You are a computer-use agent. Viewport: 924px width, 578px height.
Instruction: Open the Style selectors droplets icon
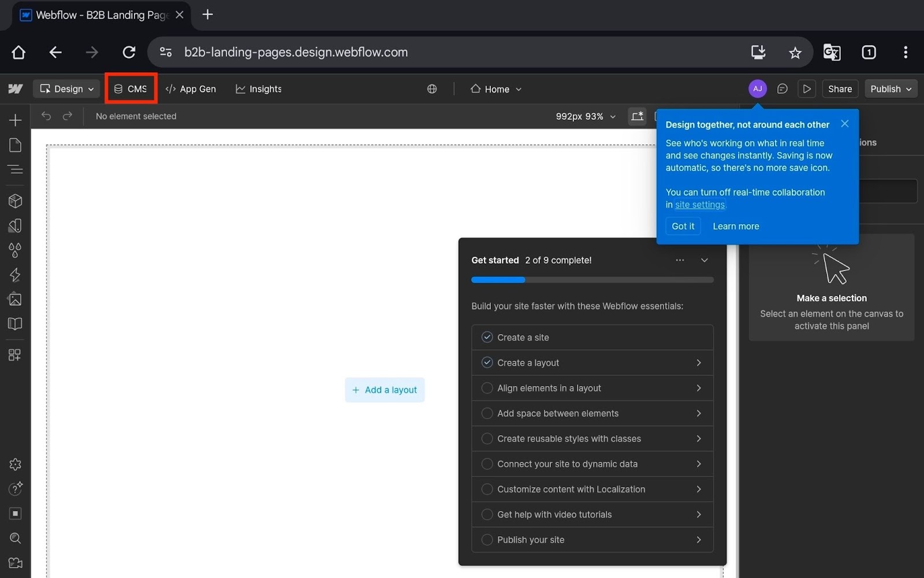click(x=16, y=250)
